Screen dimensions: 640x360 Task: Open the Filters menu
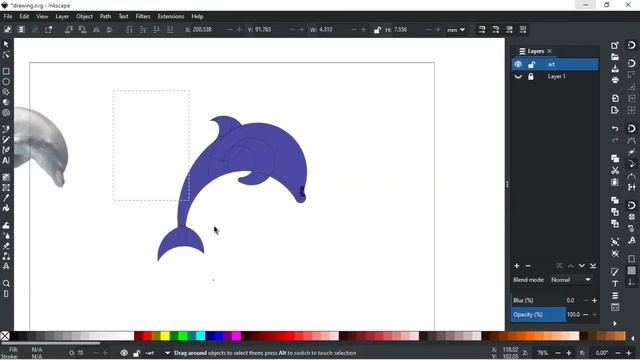[143, 16]
